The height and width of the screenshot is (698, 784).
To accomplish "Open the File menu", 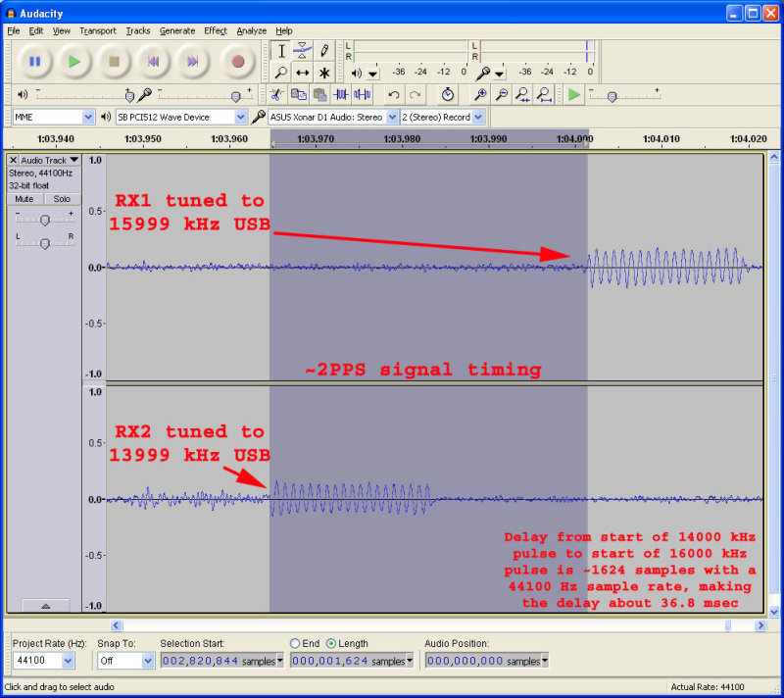I will (14, 31).
